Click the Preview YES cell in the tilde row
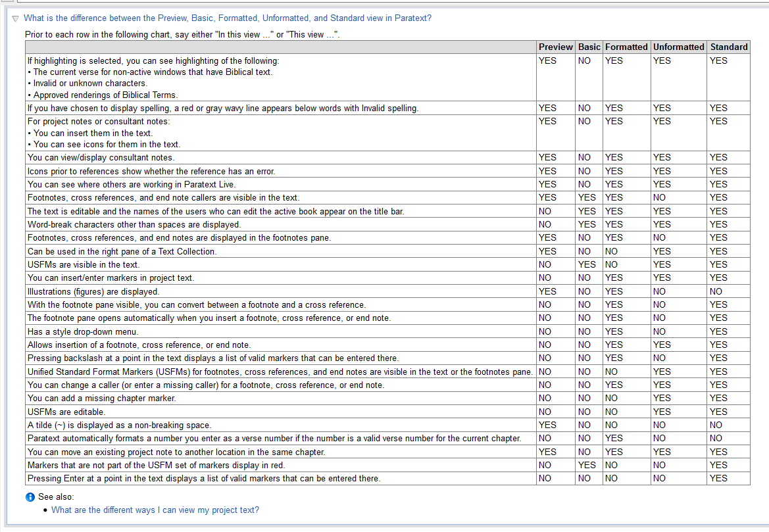 [556, 425]
